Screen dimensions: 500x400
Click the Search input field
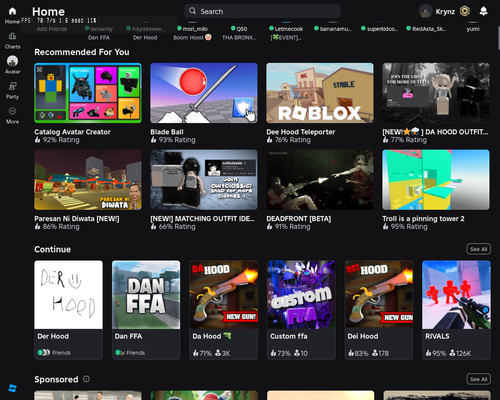262,11
